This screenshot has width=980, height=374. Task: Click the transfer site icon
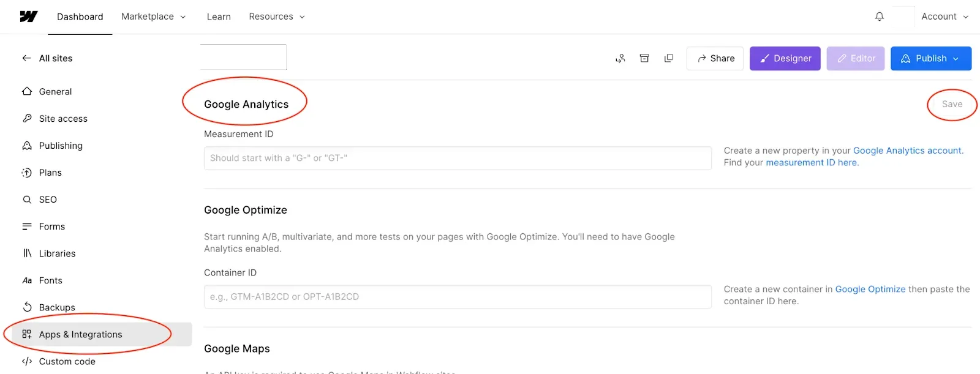pyautogui.click(x=620, y=58)
